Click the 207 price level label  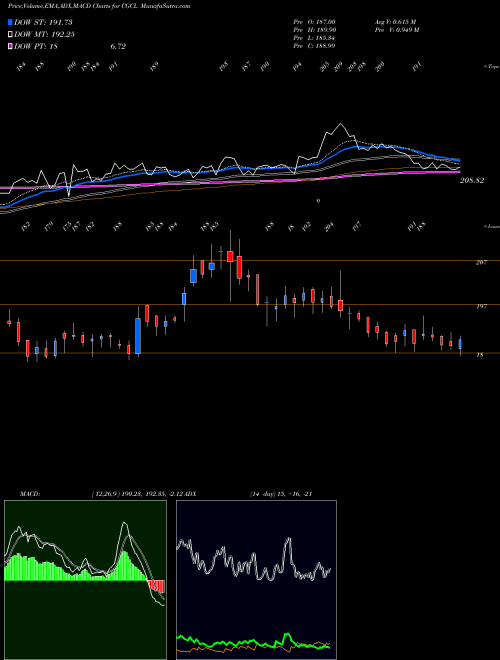(x=481, y=262)
